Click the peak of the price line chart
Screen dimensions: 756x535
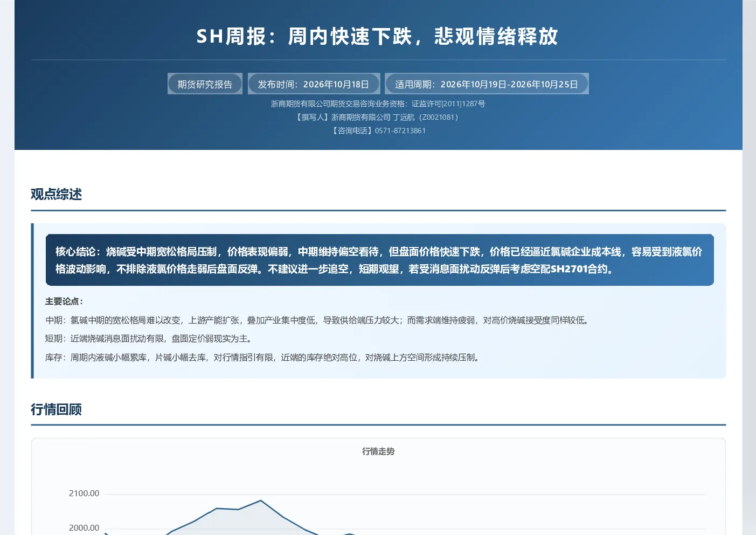(261, 500)
